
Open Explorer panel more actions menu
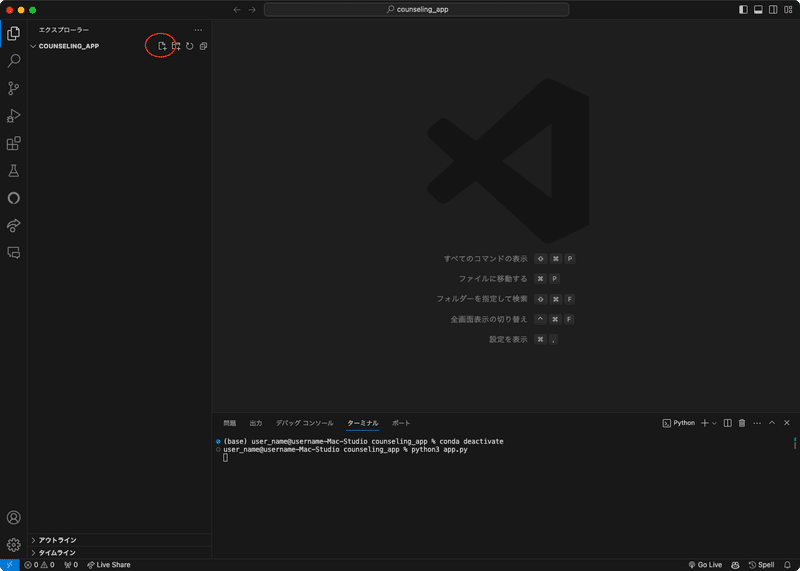[198, 30]
